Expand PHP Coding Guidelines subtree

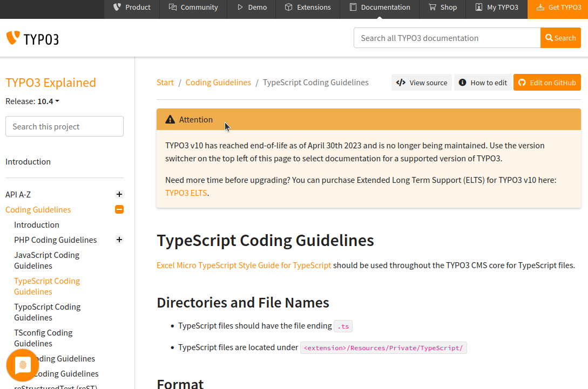coord(119,240)
